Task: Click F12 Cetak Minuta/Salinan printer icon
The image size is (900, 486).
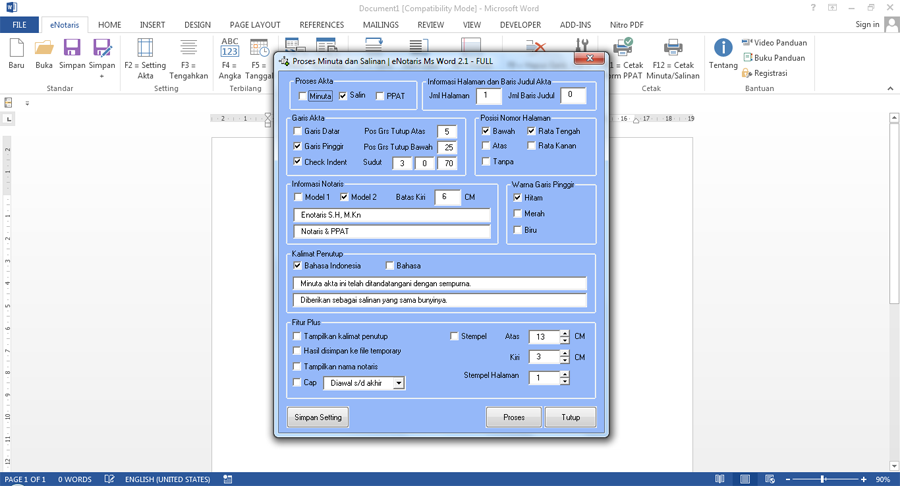Action: [673, 48]
